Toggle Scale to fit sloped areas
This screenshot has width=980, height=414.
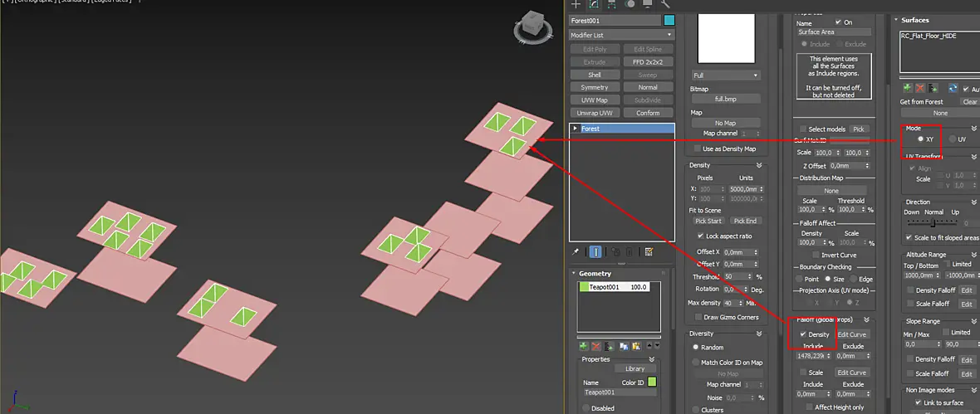[x=909, y=238]
